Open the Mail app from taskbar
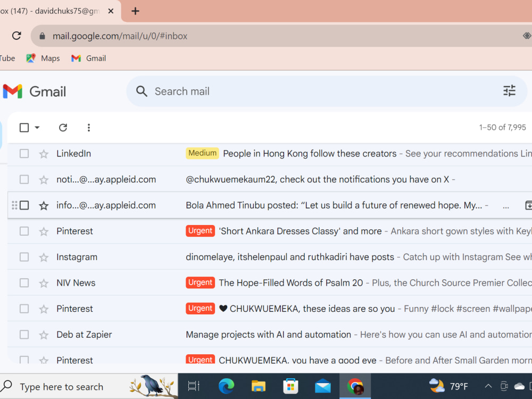This screenshot has height=399, width=532. click(x=323, y=386)
